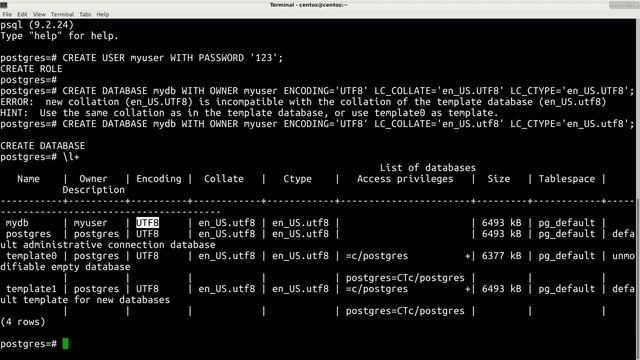The image size is (640, 360).
Task: Click 'pg_default' tablespace in mydb row
Action: click(567, 223)
